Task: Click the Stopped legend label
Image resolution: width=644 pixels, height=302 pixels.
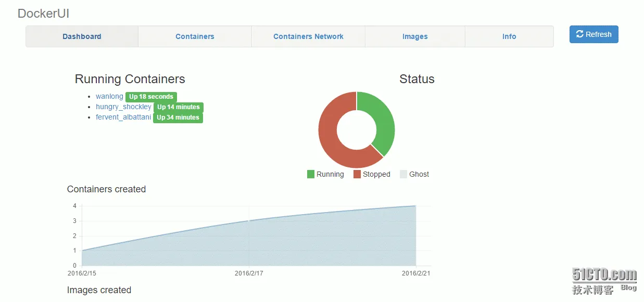Action: tap(376, 174)
